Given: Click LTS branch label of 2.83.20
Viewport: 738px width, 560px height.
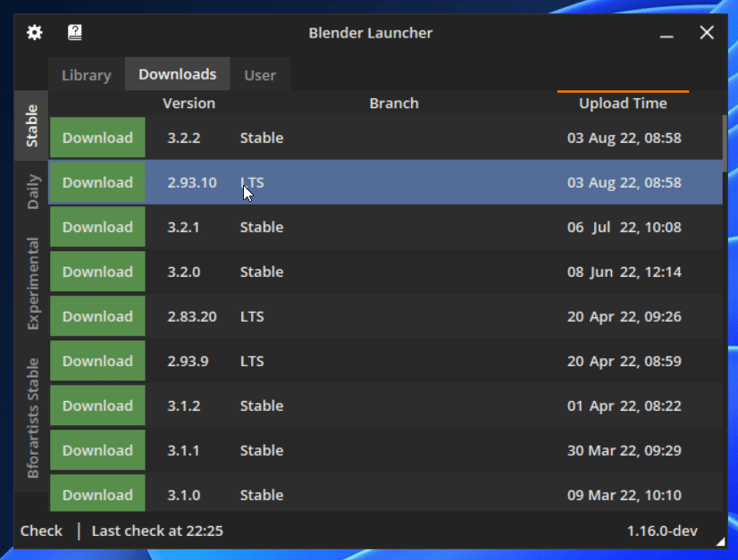Looking at the screenshot, I should tap(252, 317).
